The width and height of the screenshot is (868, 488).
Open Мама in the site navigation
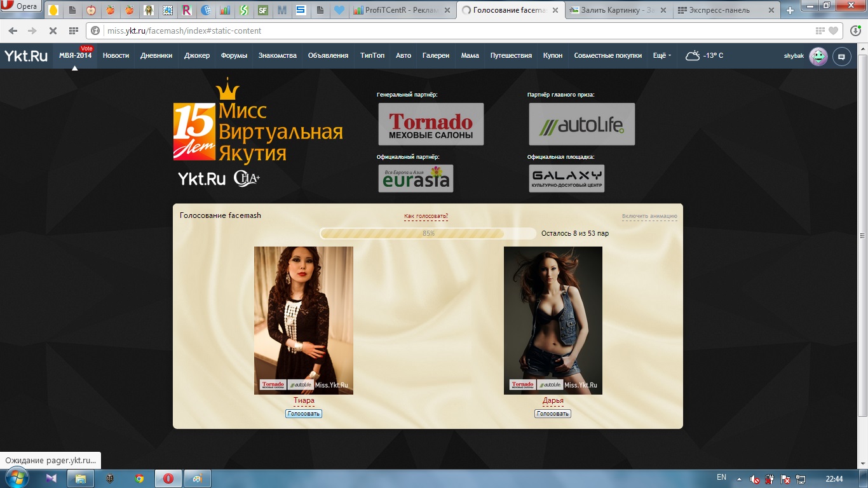(470, 56)
